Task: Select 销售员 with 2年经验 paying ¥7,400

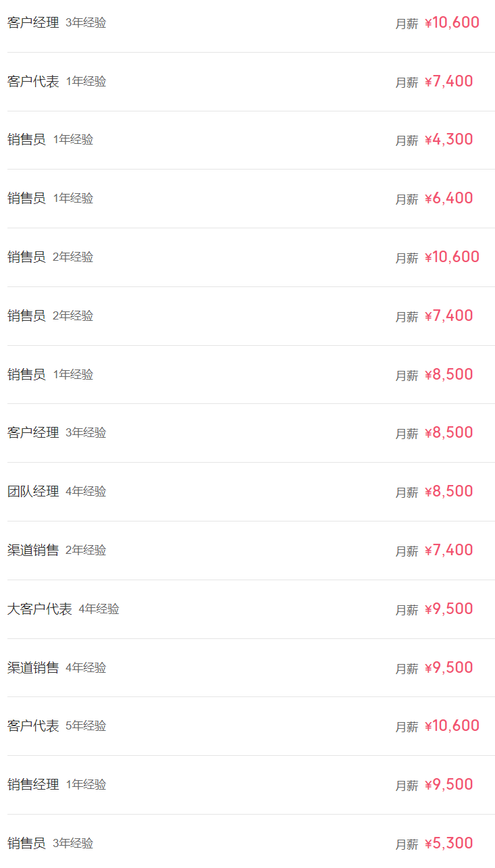Action: click(x=26, y=316)
